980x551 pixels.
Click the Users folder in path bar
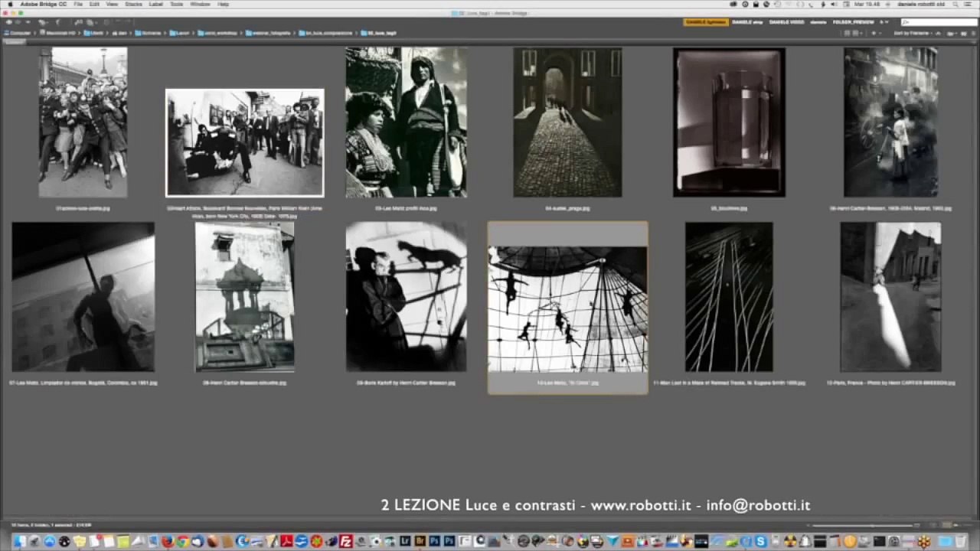point(93,33)
